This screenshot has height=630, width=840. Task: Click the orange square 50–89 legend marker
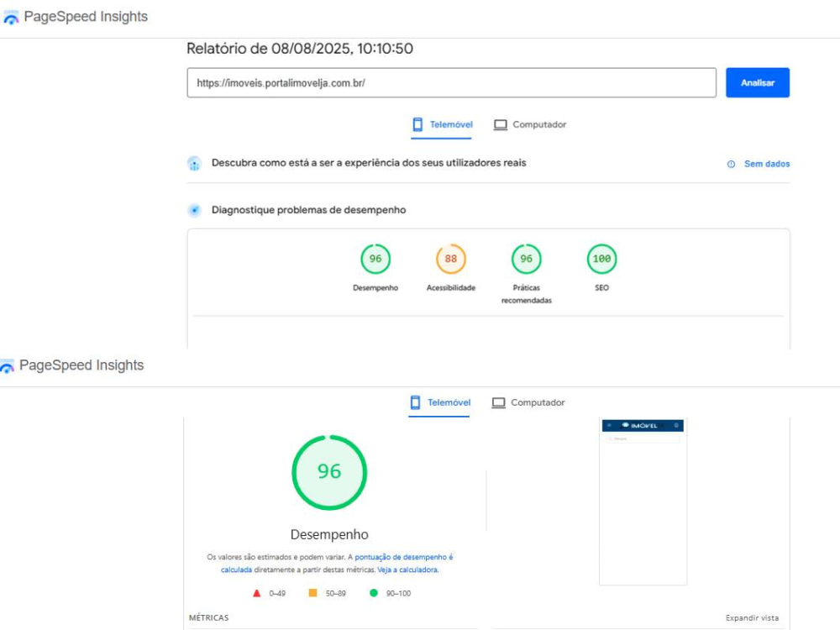[x=312, y=592]
